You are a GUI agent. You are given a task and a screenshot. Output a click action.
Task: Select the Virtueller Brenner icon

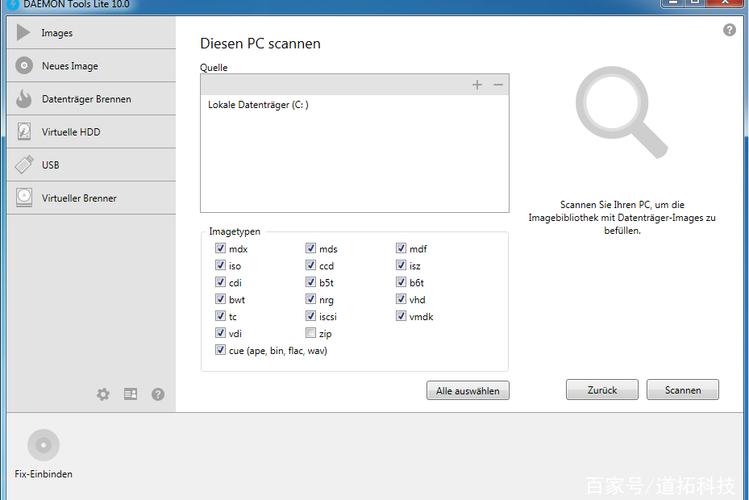coord(24,197)
